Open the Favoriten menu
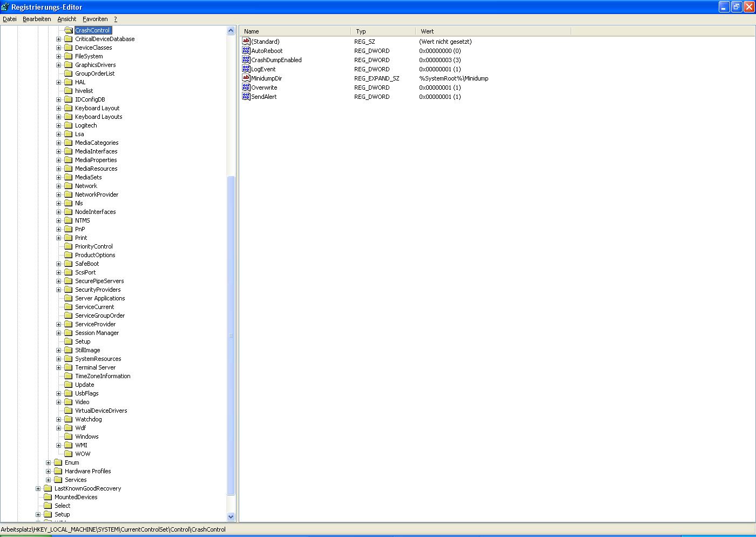 tap(95, 19)
